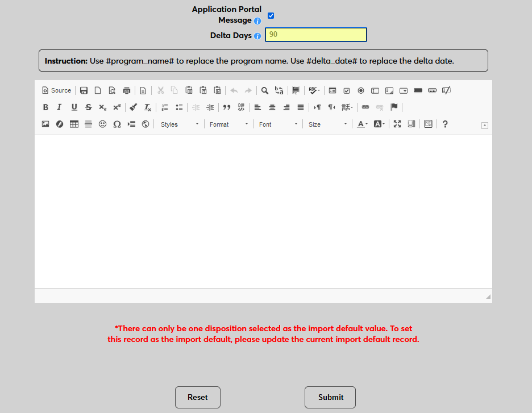Viewport: 532px width, 413px height.
Task: Toggle Source view in the editor
Action: pyautogui.click(x=57, y=90)
